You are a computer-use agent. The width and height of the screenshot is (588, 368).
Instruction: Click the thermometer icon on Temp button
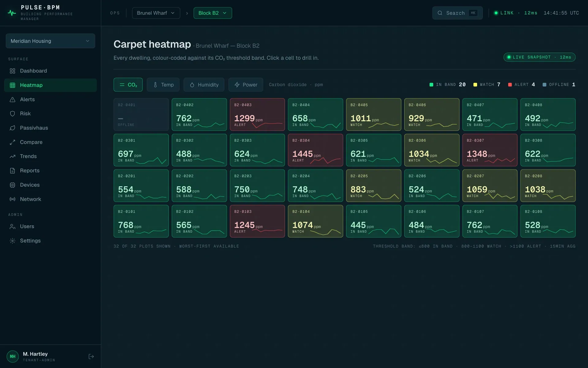point(155,85)
